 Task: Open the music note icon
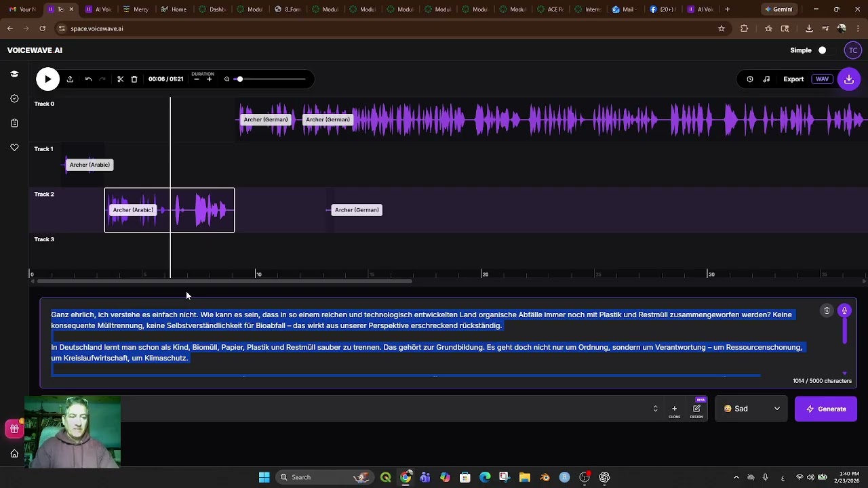coord(766,79)
